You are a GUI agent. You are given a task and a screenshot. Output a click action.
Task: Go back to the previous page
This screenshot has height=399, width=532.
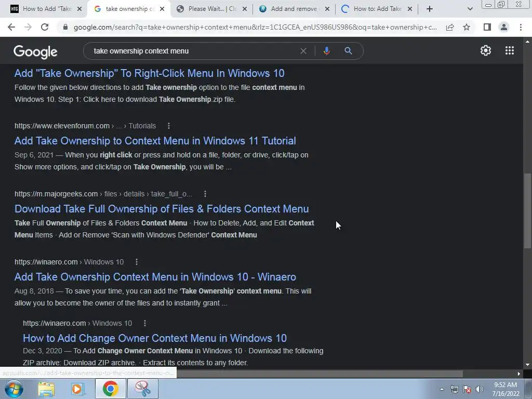click(x=11, y=27)
